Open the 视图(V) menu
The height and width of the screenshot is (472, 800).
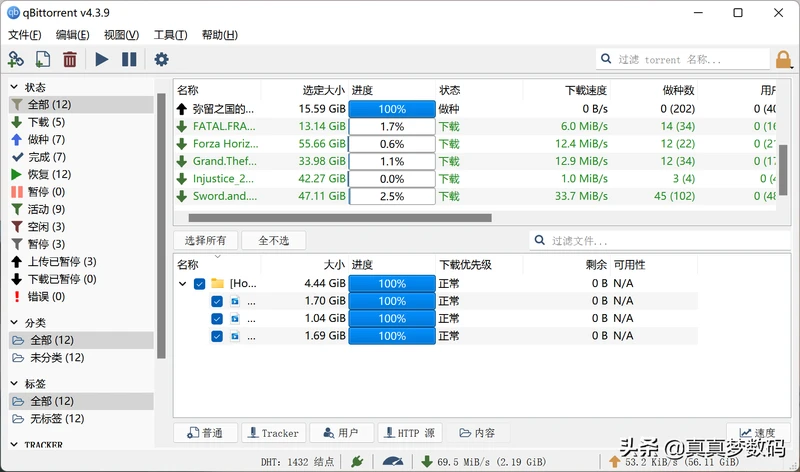tap(121, 35)
